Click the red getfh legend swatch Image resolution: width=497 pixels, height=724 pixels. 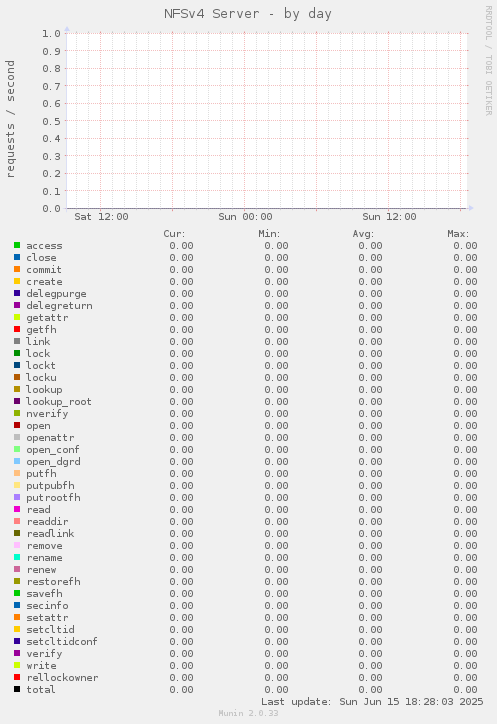tap(17, 329)
